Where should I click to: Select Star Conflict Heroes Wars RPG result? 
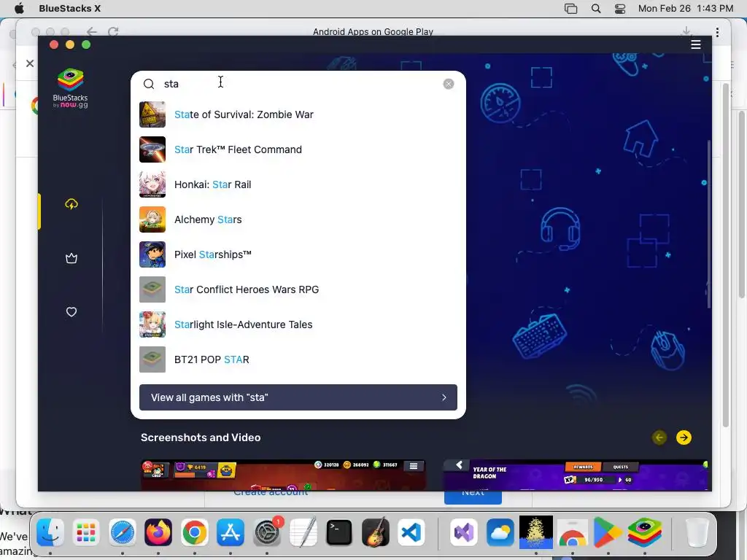(298, 289)
